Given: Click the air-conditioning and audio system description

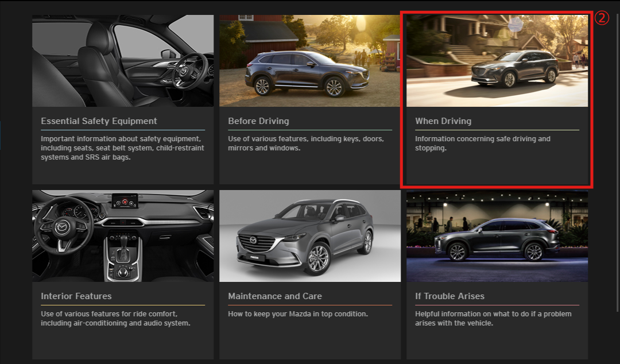Looking at the screenshot, I should 115,319.
